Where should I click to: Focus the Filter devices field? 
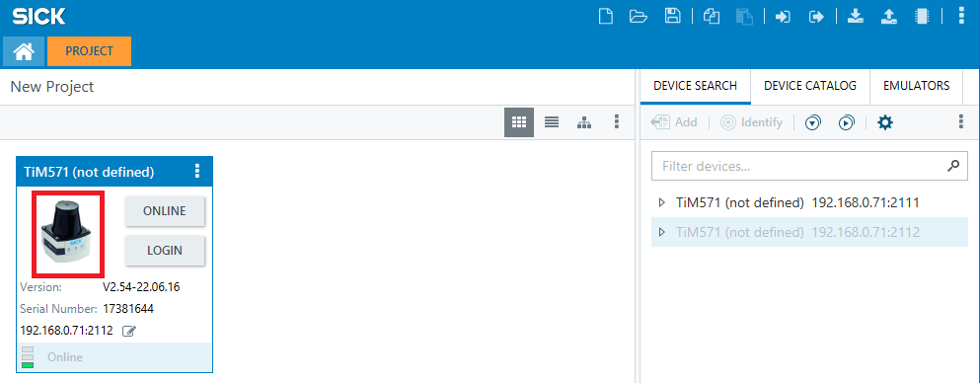(809, 166)
